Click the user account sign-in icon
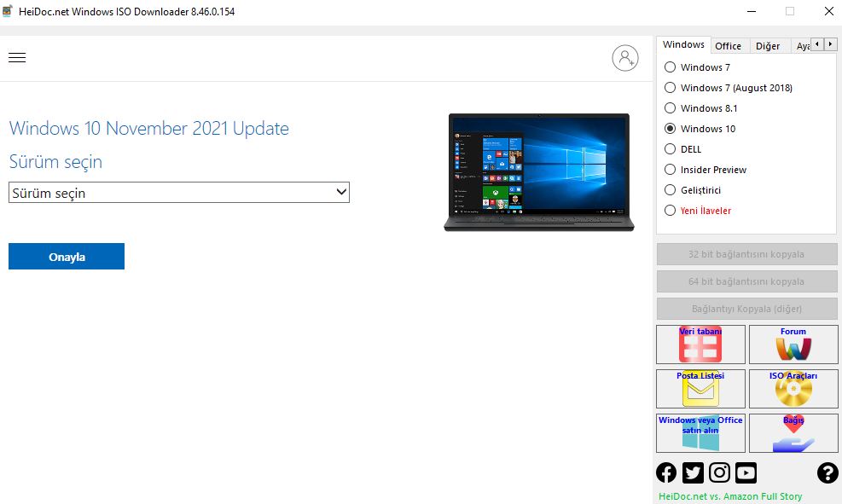 625,58
